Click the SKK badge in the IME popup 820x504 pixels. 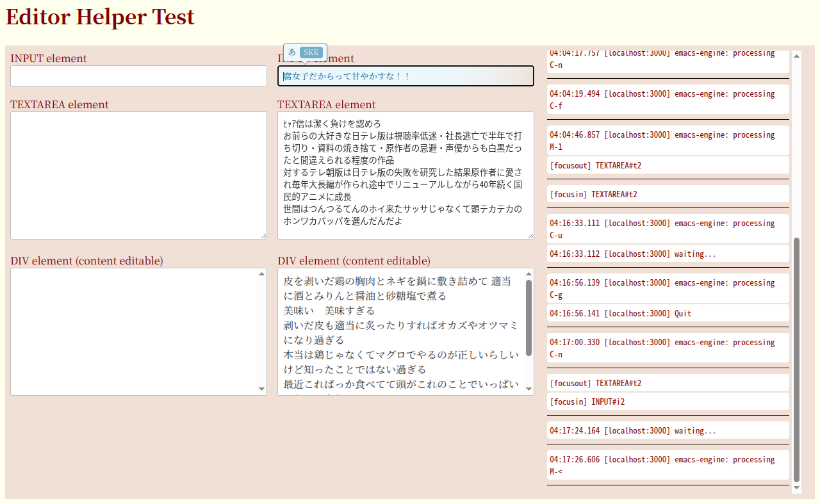coord(311,53)
